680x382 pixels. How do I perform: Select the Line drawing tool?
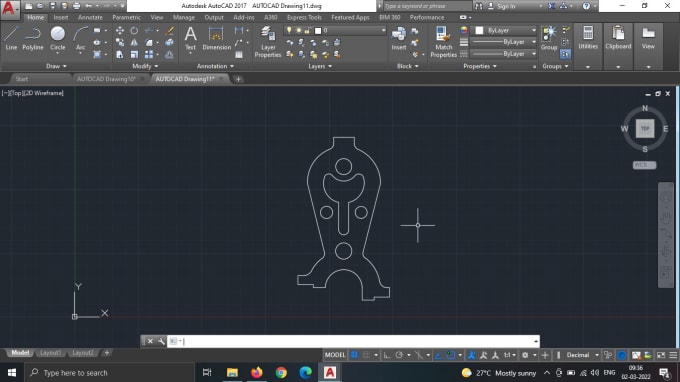tap(11, 39)
